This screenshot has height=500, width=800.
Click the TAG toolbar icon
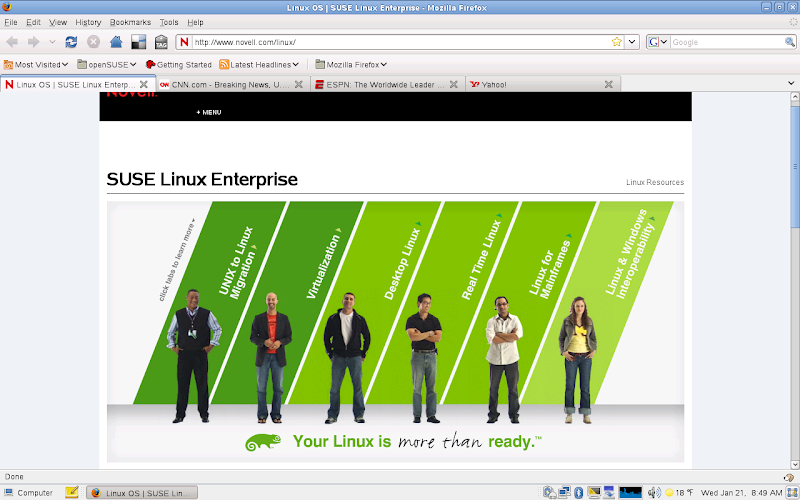pyautogui.click(x=161, y=42)
